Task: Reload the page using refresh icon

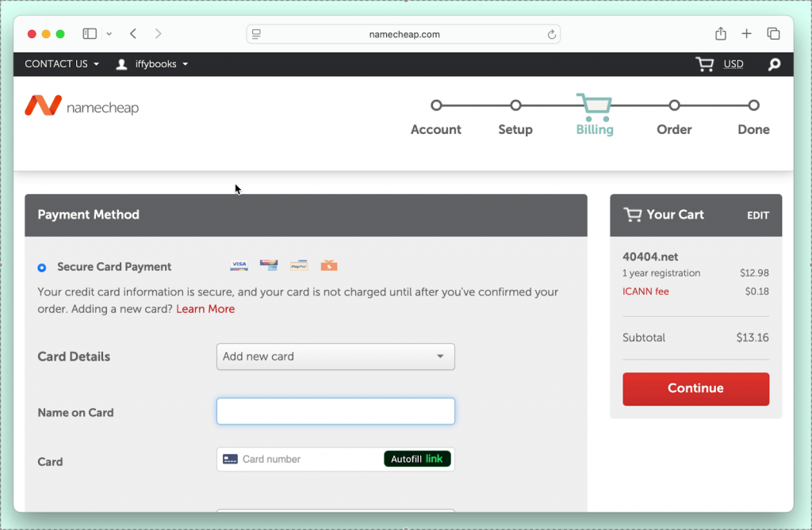Action: (552, 35)
